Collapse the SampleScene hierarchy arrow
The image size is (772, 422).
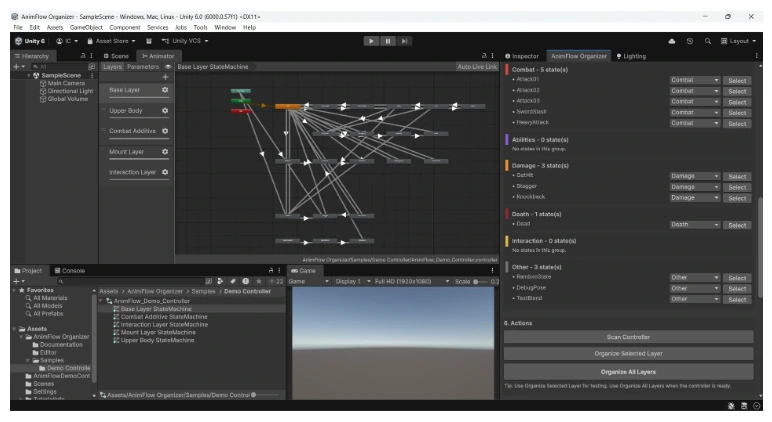tap(29, 76)
